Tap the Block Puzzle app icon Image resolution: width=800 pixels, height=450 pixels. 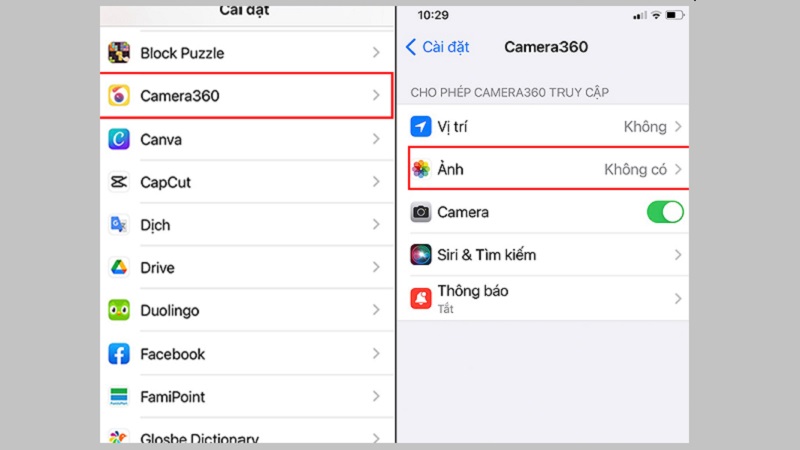(x=119, y=53)
